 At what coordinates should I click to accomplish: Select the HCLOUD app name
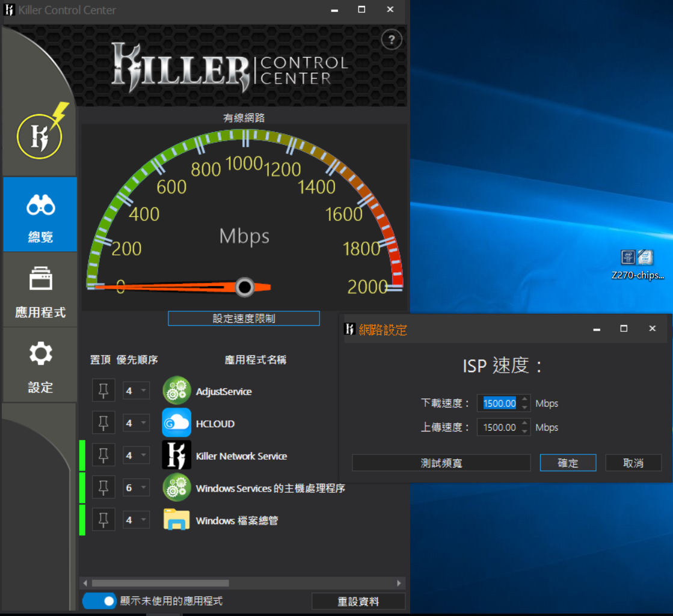coord(215,424)
